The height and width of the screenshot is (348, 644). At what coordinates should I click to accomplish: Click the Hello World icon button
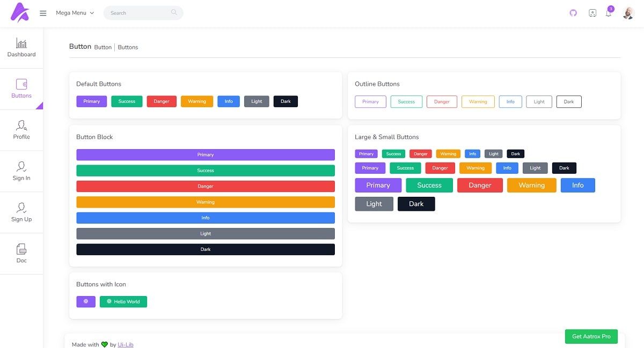pyautogui.click(x=123, y=301)
